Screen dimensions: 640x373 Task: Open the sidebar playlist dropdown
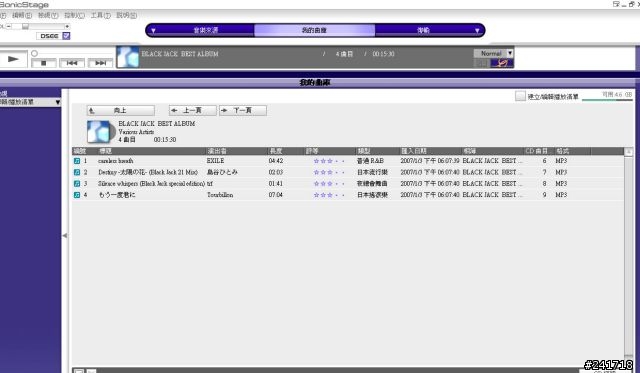point(58,102)
